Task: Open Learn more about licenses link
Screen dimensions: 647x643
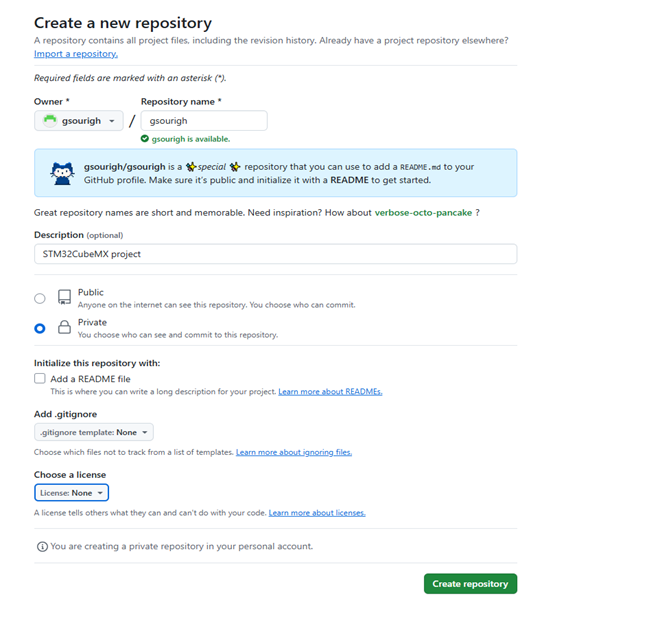Action: point(317,513)
